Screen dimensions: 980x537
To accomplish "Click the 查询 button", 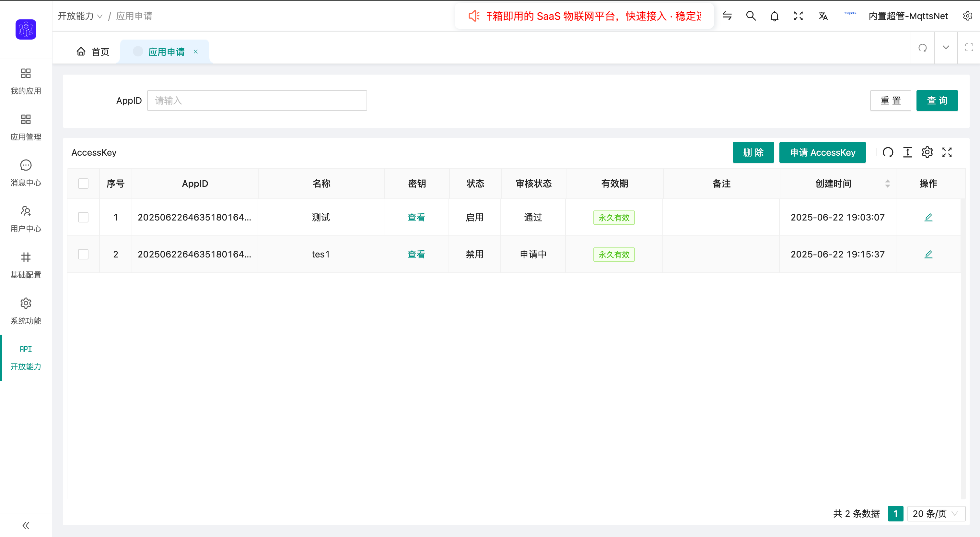I will (937, 101).
